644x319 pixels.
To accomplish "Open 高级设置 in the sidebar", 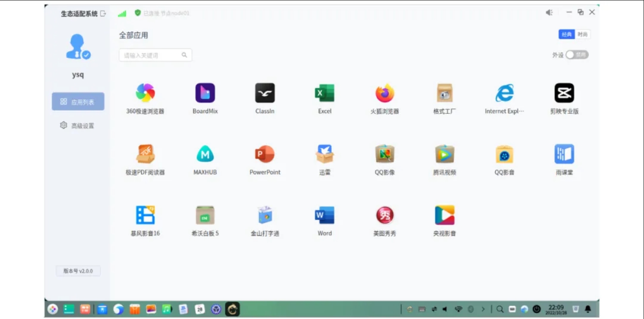I will tap(78, 125).
